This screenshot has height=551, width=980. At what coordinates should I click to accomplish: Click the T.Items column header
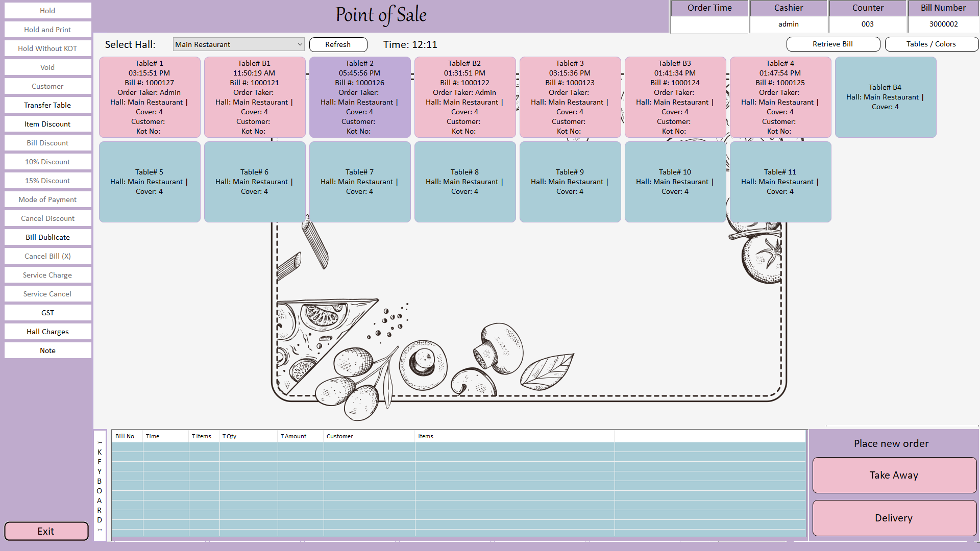coord(204,436)
